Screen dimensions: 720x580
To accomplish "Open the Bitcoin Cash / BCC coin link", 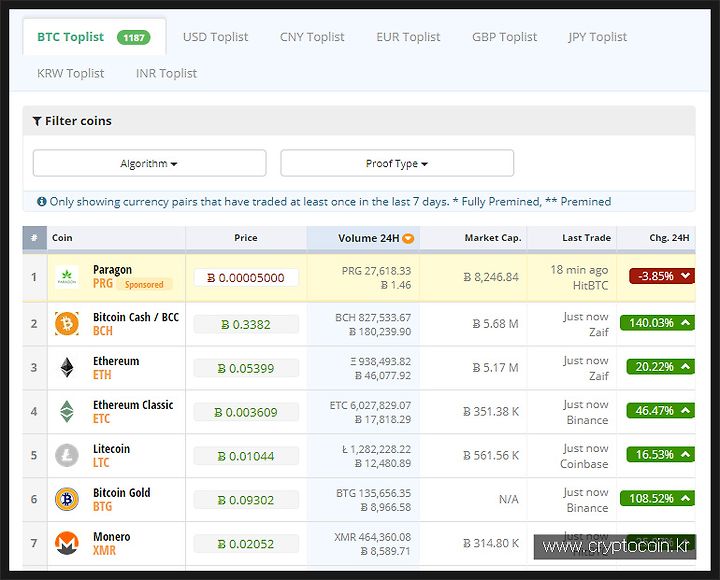I will tap(136, 317).
